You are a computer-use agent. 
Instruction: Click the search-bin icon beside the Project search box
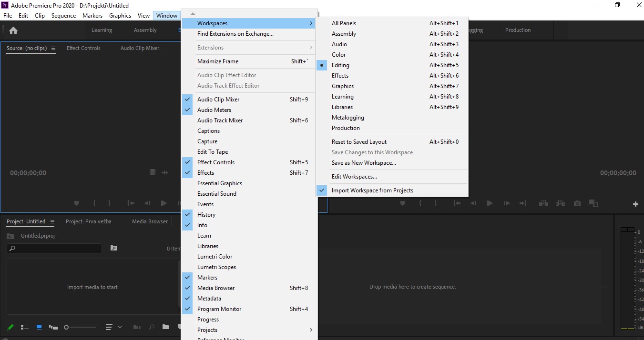click(x=113, y=248)
